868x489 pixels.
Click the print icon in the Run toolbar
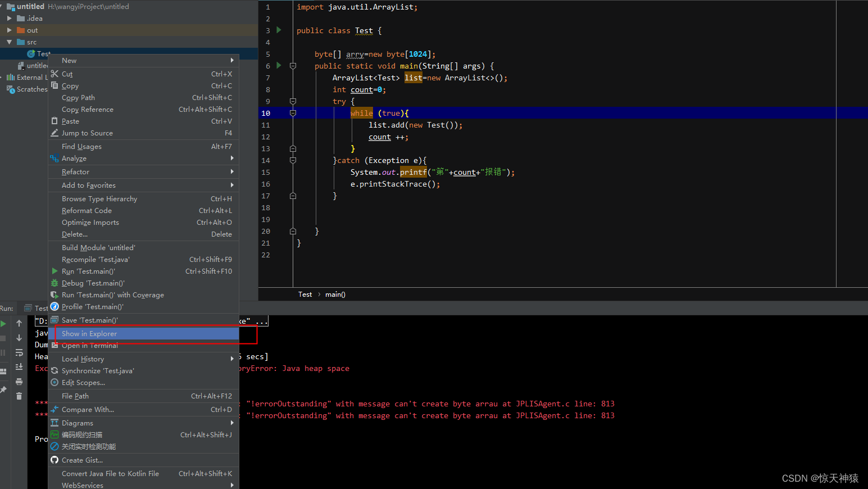tap(19, 382)
